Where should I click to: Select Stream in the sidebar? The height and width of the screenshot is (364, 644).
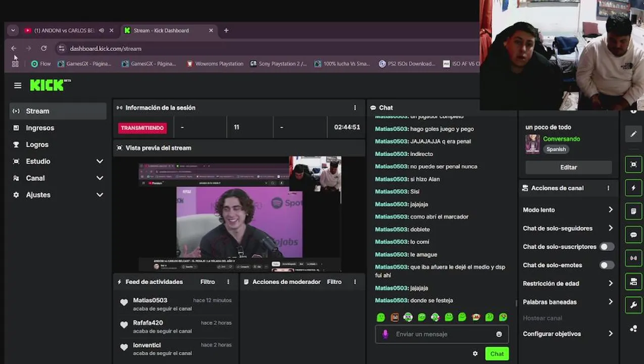coord(58,111)
